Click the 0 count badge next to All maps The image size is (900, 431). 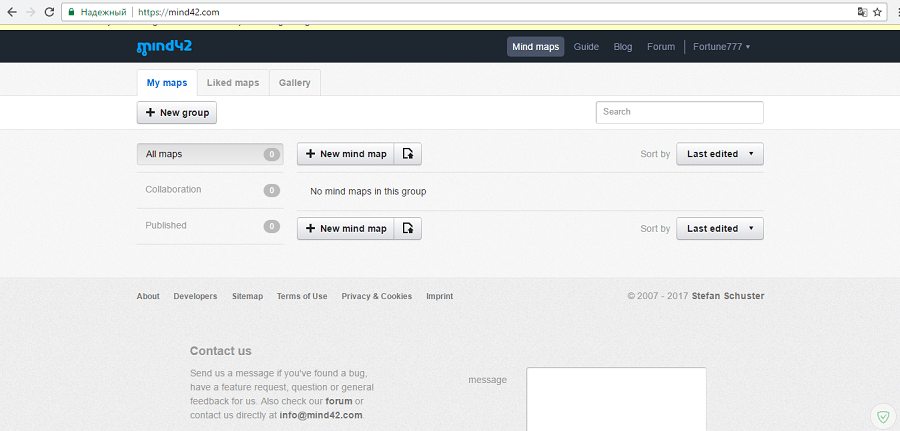(x=272, y=154)
